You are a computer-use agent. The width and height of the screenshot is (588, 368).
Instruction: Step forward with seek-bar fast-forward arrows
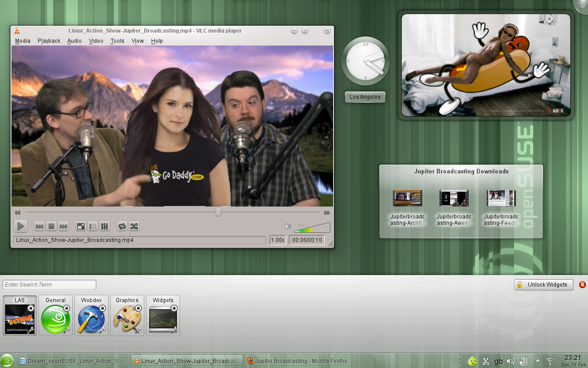pos(327,213)
